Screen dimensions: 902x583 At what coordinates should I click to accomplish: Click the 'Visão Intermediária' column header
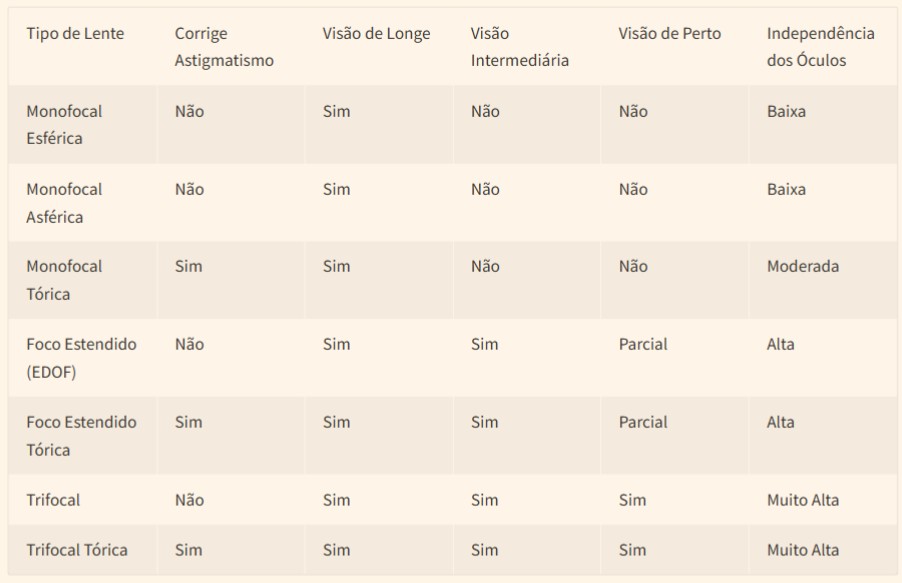coord(519,47)
